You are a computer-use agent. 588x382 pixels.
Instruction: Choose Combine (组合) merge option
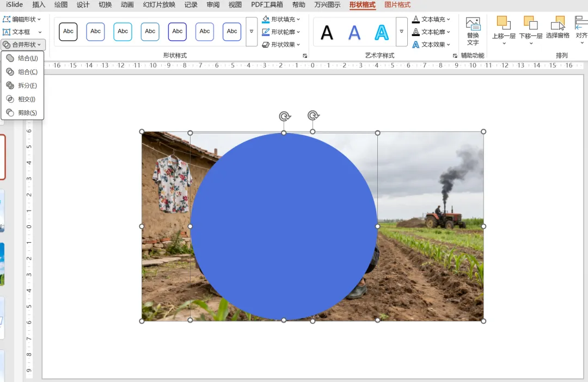[22, 72]
